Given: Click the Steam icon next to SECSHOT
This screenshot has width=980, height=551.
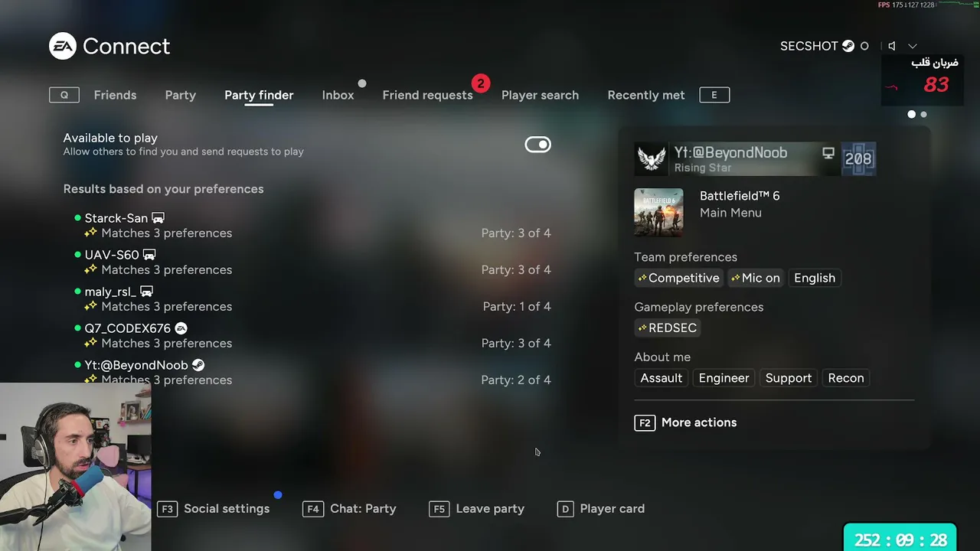Looking at the screenshot, I should coord(848,46).
